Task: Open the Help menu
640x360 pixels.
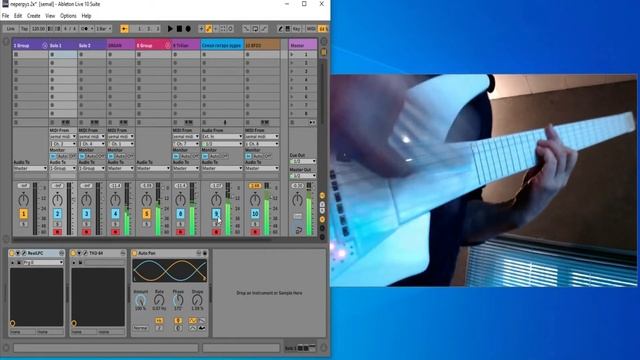Action: (x=86, y=16)
